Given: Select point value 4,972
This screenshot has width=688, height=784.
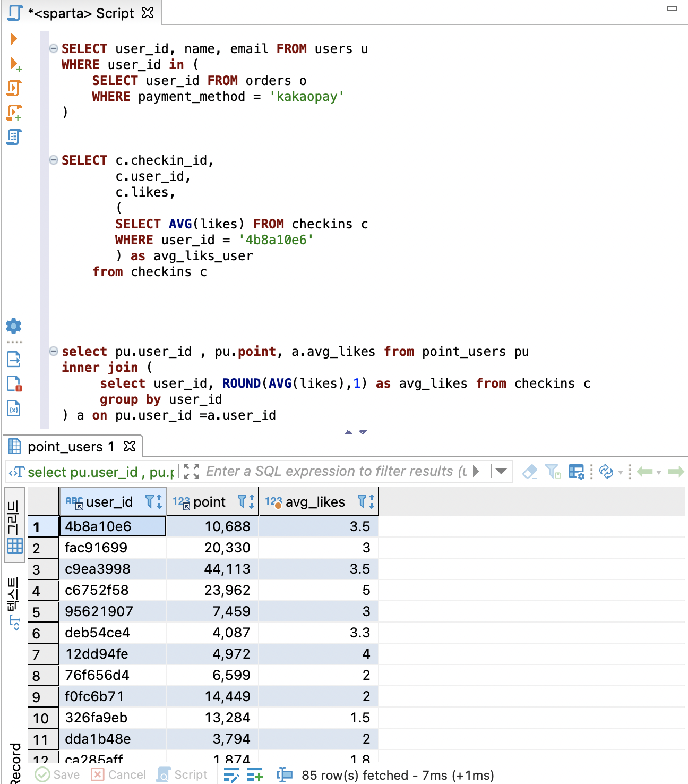Looking at the screenshot, I should pyautogui.click(x=213, y=654).
